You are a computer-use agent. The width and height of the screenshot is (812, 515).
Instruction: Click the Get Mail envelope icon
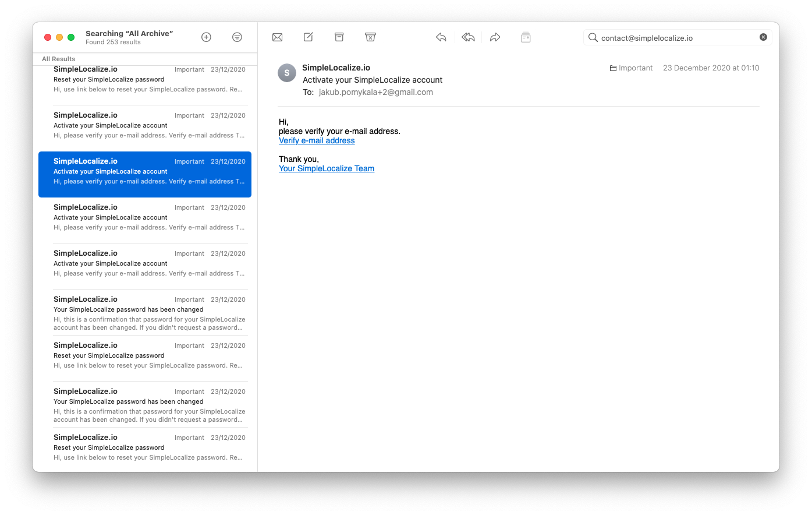(278, 37)
